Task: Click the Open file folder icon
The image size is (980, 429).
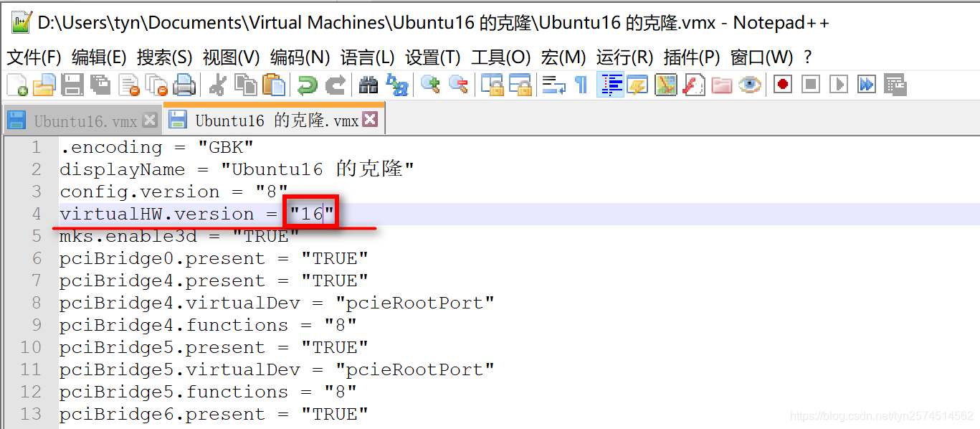Action: pos(44,85)
